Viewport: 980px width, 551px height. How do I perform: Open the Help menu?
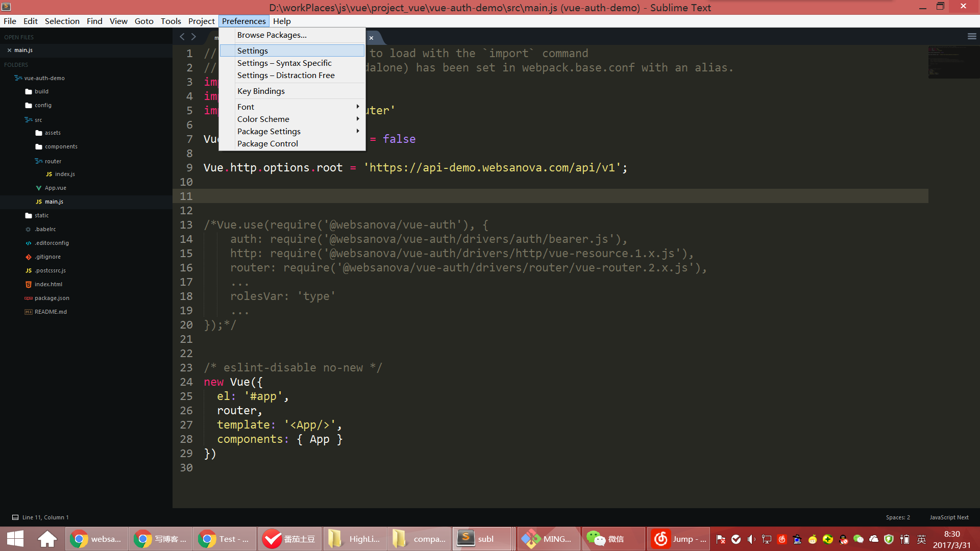[x=282, y=21]
